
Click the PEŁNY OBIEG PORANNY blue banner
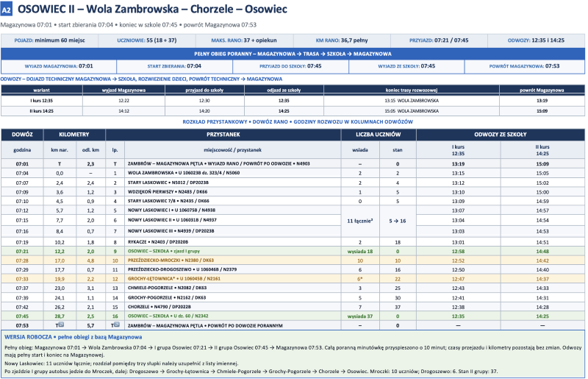(293, 54)
